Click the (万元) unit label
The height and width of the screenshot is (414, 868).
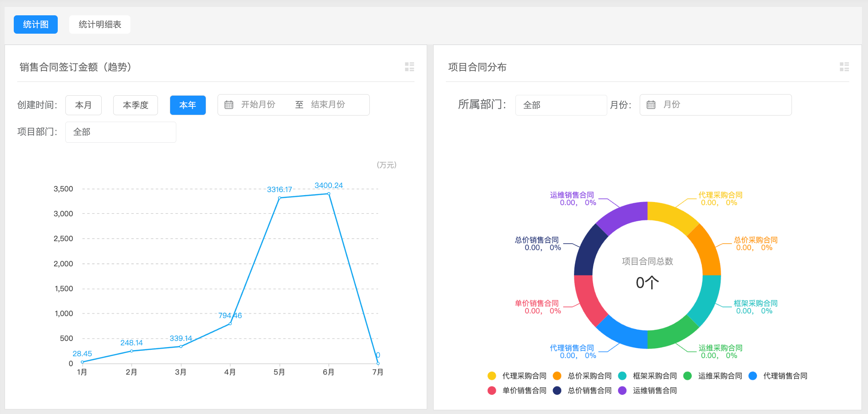387,165
